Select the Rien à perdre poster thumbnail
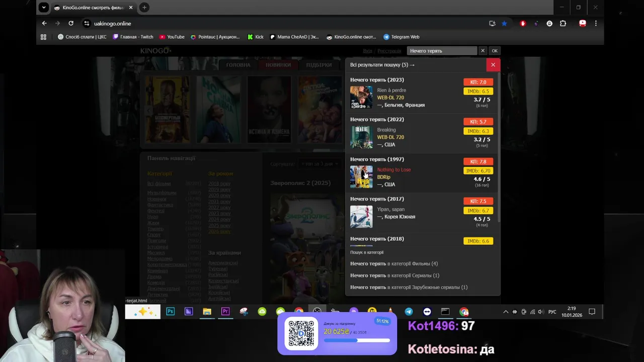The width and height of the screenshot is (644, 362). [361, 98]
